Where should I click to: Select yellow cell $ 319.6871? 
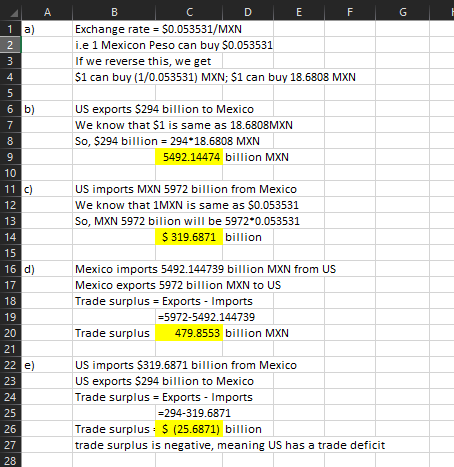189,237
